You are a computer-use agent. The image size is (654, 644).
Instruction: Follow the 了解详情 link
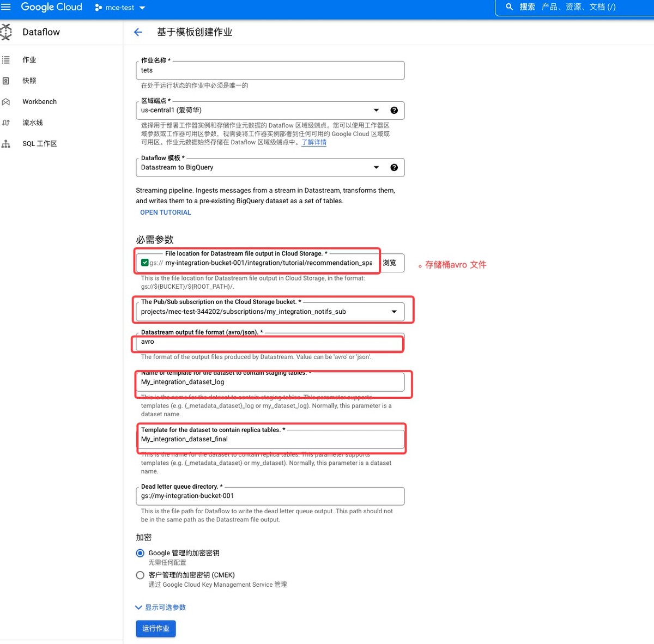314,142
